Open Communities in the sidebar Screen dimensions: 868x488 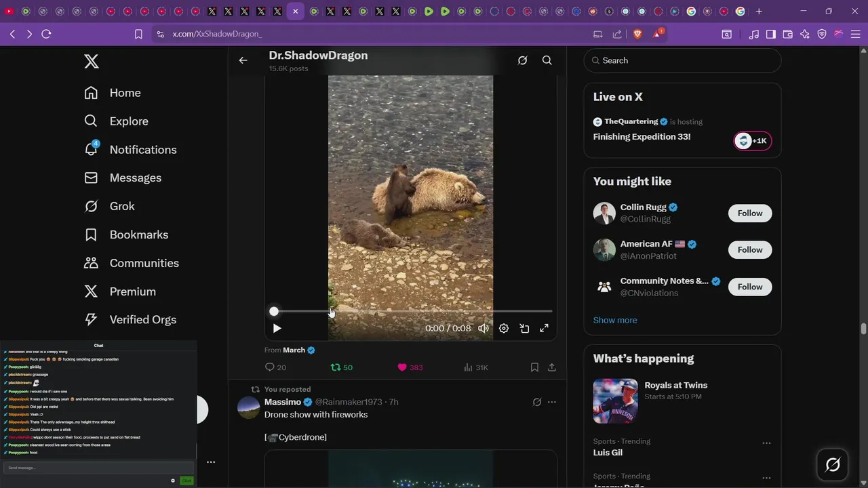[x=132, y=263]
